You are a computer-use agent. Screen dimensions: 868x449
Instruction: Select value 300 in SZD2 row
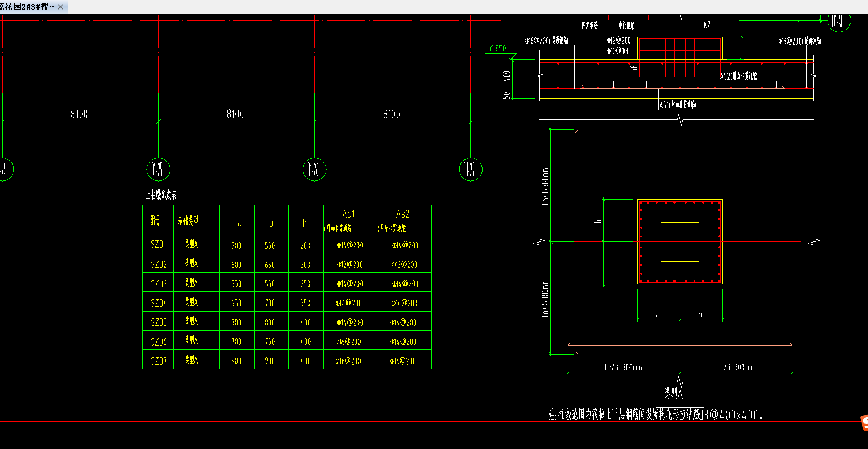click(305, 264)
